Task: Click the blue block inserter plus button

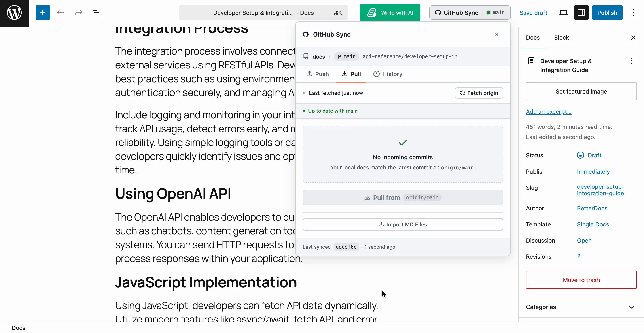Action: click(43, 13)
